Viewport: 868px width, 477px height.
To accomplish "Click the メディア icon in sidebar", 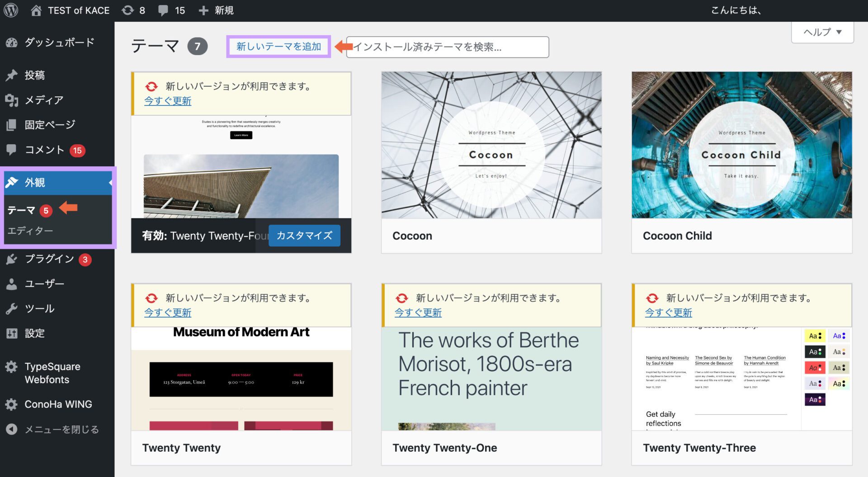I will [x=12, y=100].
